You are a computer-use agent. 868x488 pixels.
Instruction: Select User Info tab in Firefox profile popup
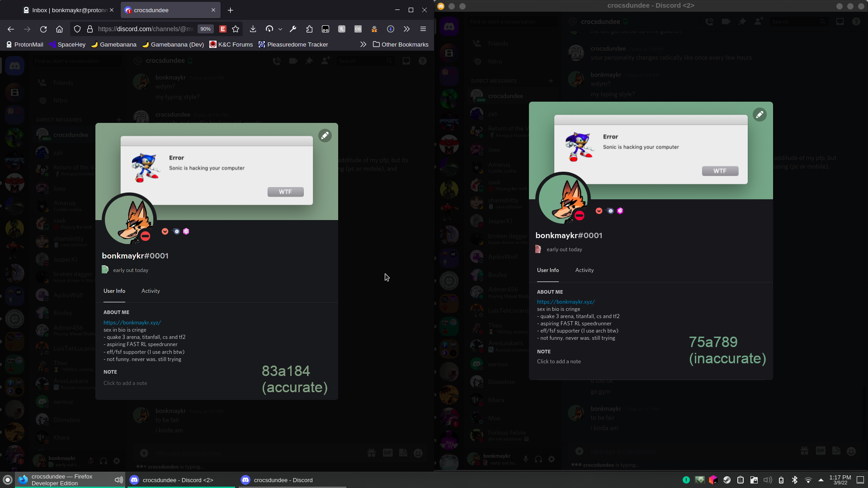point(114,291)
